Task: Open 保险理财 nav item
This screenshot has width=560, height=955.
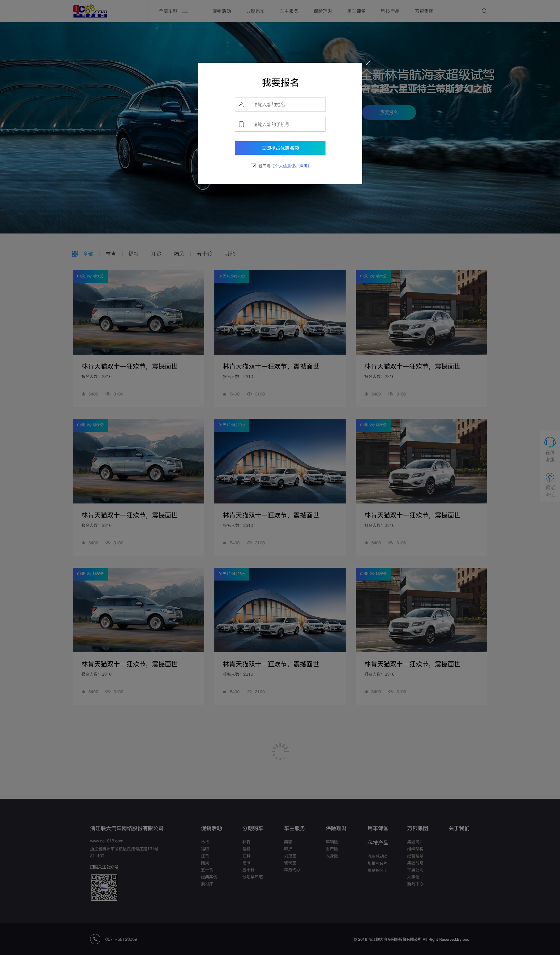Action: [x=323, y=11]
